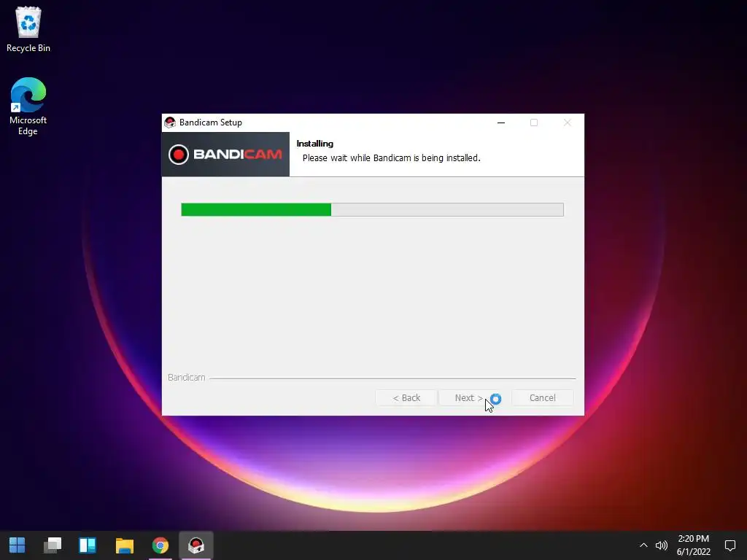The width and height of the screenshot is (747, 560).
Task: Open File Explorer from the taskbar
Action: tap(124, 545)
